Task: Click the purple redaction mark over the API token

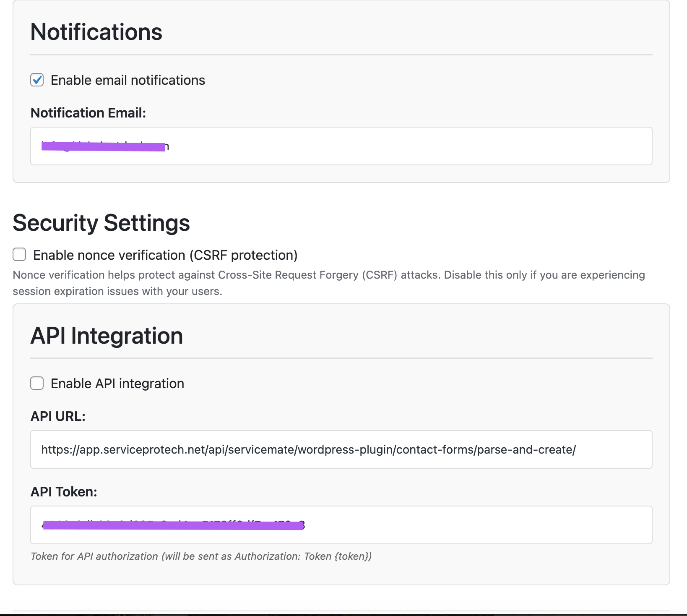Action: pos(173,525)
